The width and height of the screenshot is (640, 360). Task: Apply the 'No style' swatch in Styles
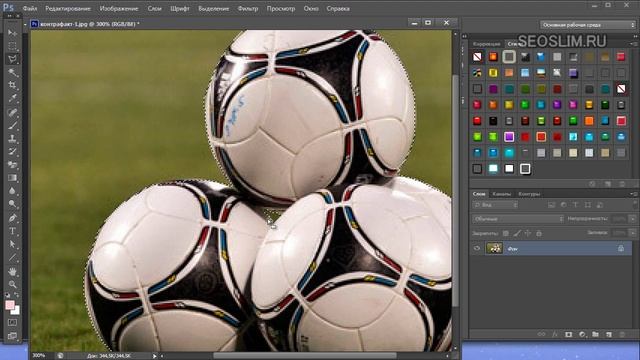(477, 57)
